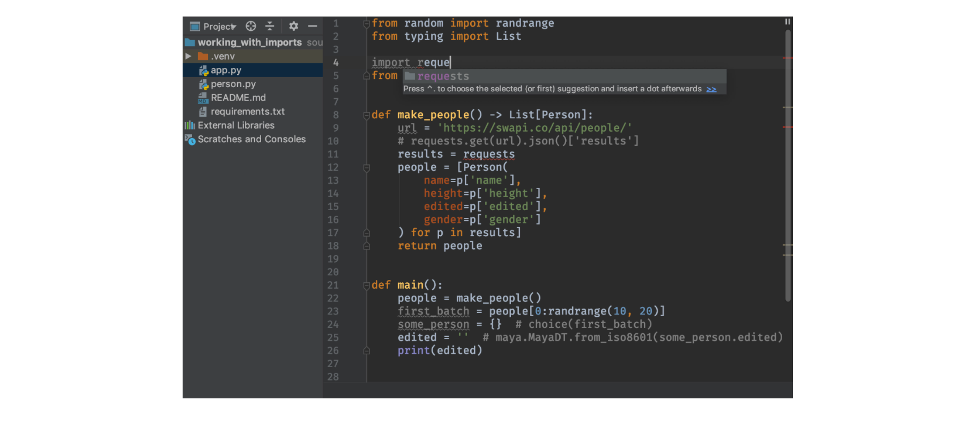Click 'print(edited)' on line 26
This screenshot has height=425, width=980.
pyautogui.click(x=440, y=351)
